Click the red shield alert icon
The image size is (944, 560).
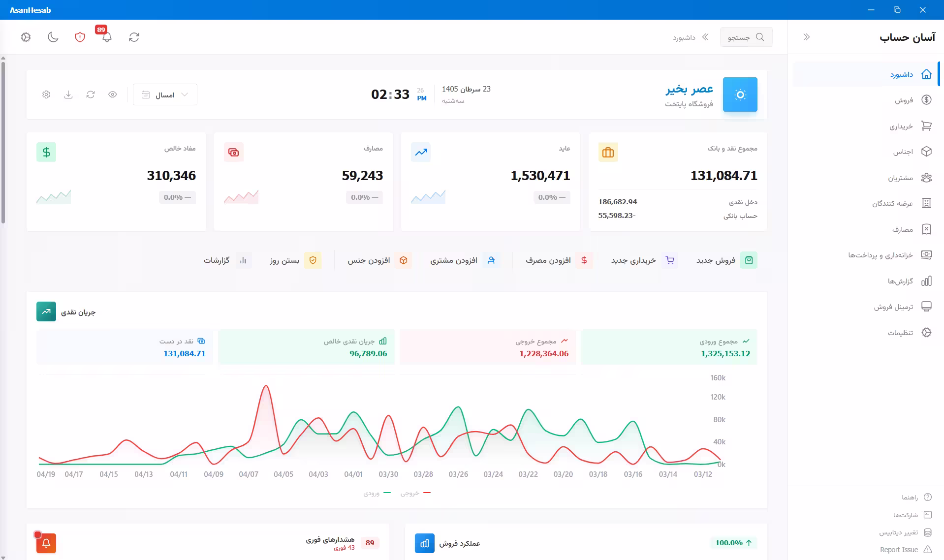[x=80, y=37]
